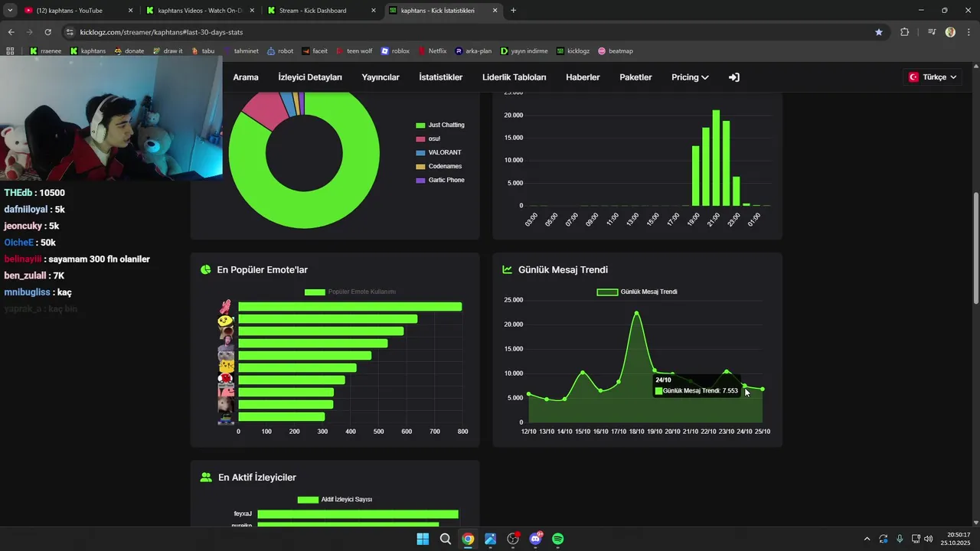Click the login arrow icon in navbar

pos(733,77)
